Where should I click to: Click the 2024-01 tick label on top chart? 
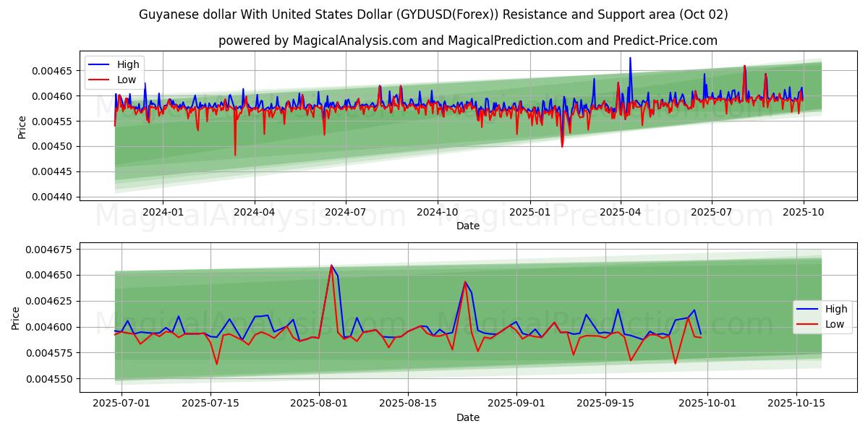click(162, 212)
